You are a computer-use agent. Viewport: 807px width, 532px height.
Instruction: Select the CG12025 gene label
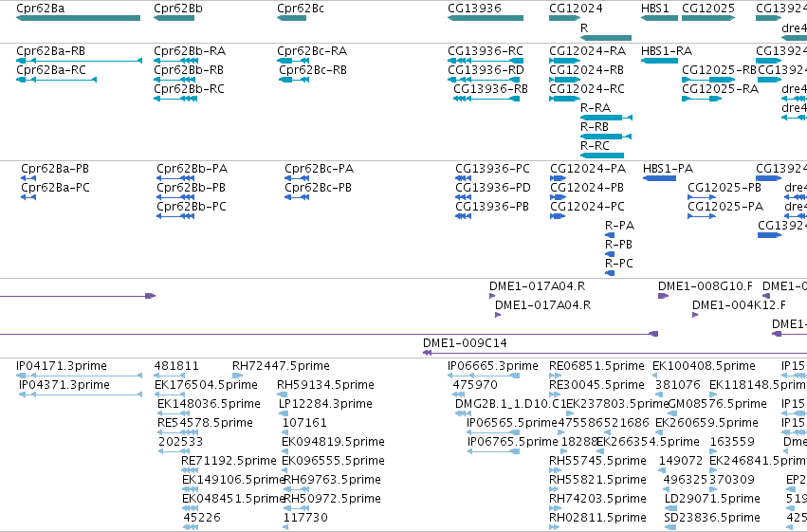(708, 9)
